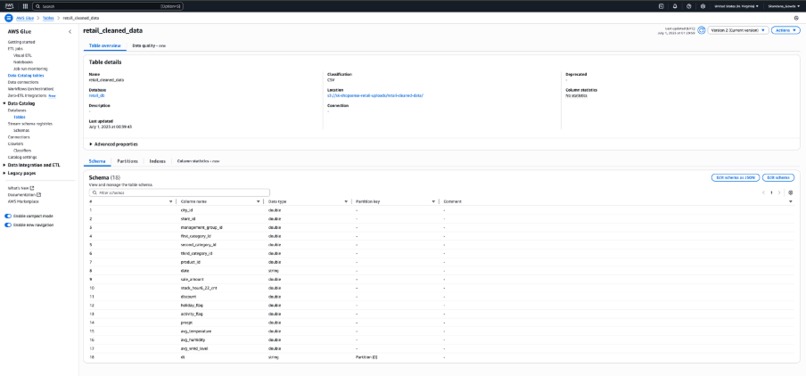806x376 pixels.
Task: Collapse the AWS Glue side navigation arrow
Action: [x=70, y=32]
